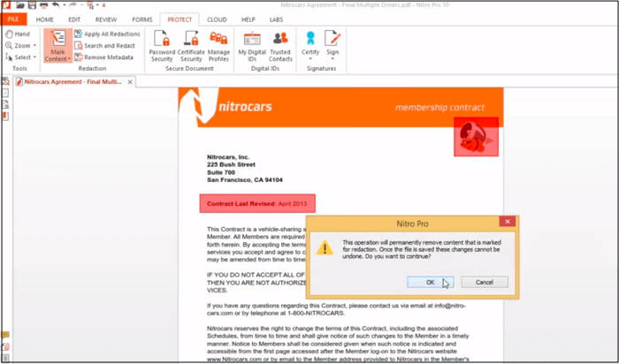Viewport: 619px width, 364px height.
Task: Open the third left sidebar panel icon
Action: pos(5,104)
